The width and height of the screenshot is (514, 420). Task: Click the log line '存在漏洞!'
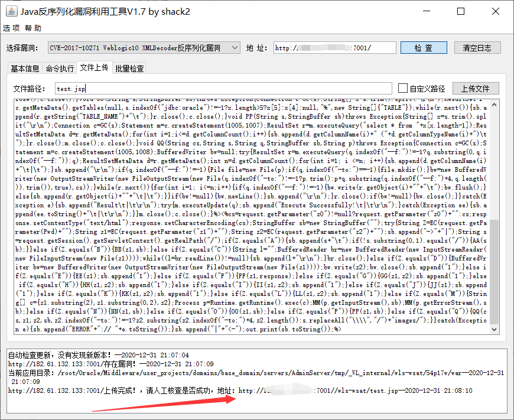[111, 364]
